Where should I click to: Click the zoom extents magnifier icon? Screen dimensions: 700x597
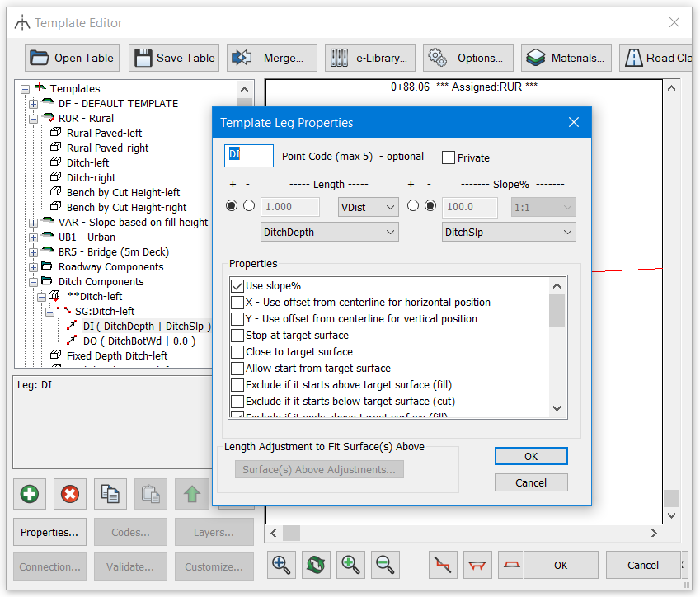[281, 565]
